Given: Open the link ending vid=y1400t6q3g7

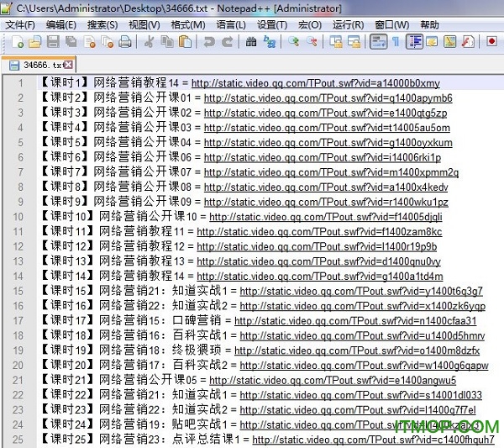Looking at the screenshot, I should (361, 291).
